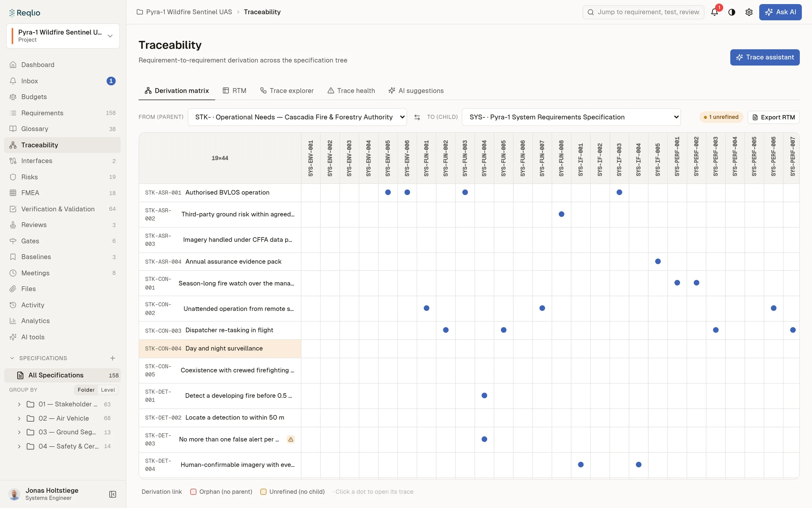Swap parent and child specifications icon
Viewport: 812px width, 508px height.
pyautogui.click(x=417, y=117)
